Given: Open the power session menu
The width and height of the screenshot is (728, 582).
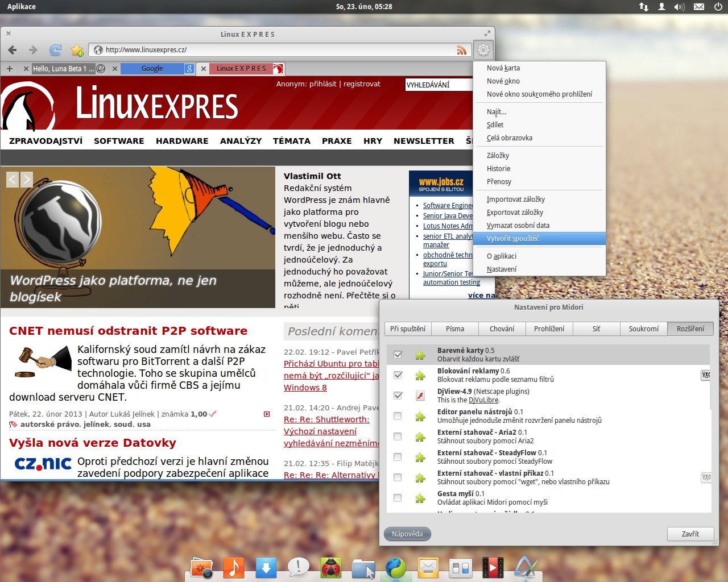Looking at the screenshot, I should click(x=717, y=7).
